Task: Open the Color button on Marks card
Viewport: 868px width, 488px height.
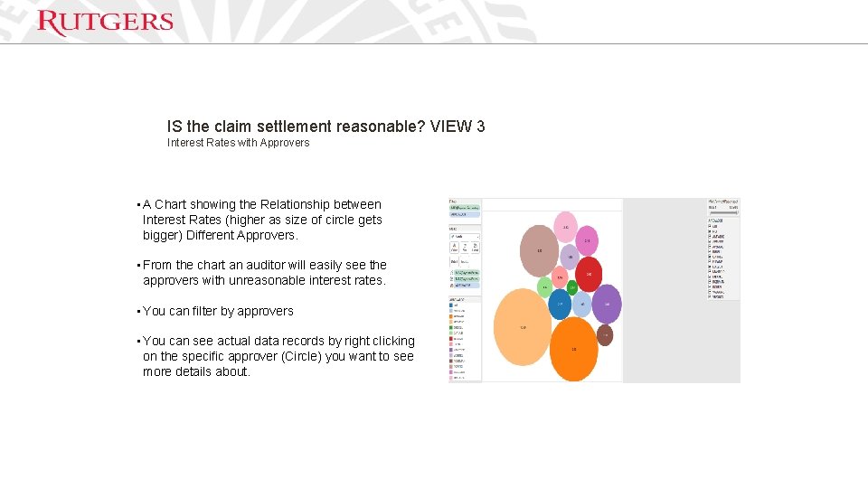Action: tap(454, 248)
